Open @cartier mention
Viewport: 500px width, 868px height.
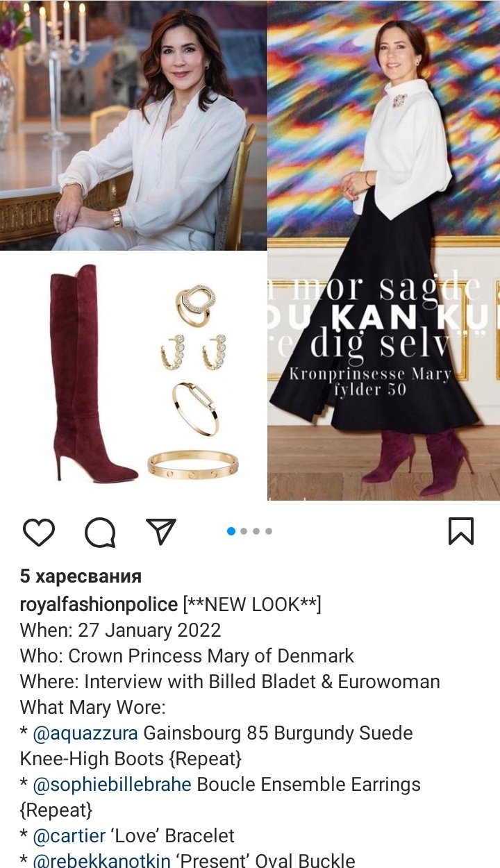[70, 836]
